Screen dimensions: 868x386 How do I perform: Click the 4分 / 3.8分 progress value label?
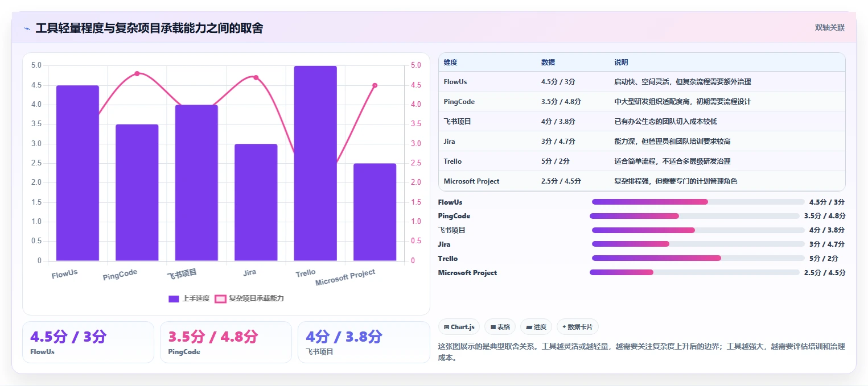tap(827, 230)
